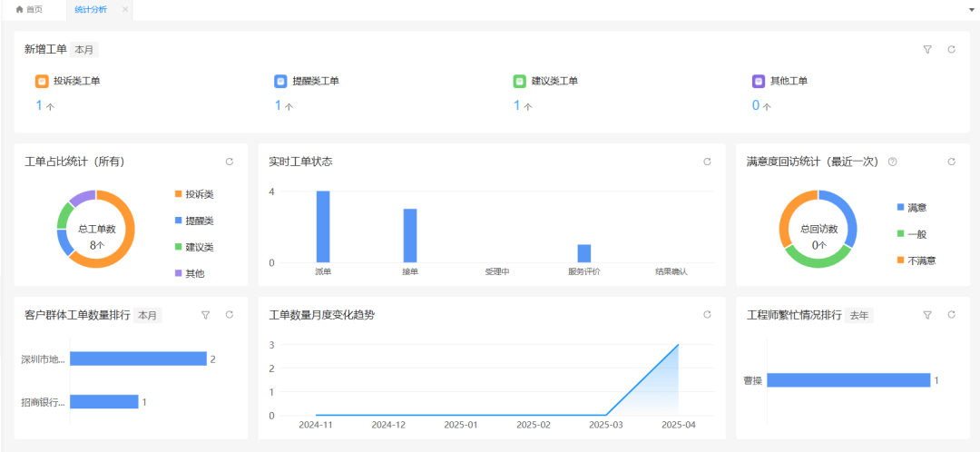The width and height of the screenshot is (980, 452).
Task: Refresh the 实时工单状态 chart
Action: click(707, 162)
